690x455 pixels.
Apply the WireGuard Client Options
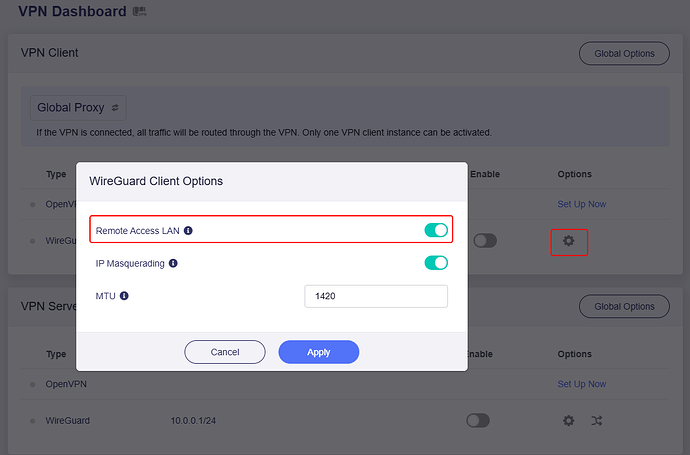[x=318, y=352]
